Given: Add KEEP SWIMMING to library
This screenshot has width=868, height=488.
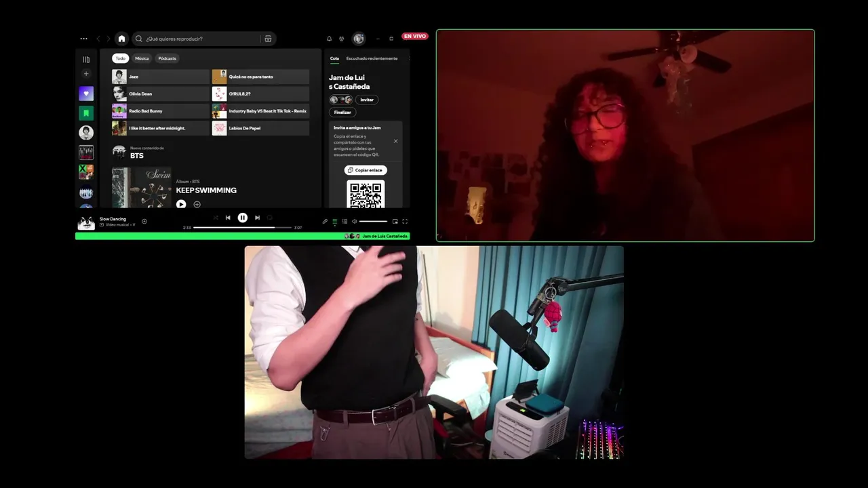Looking at the screenshot, I should coord(197,204).
